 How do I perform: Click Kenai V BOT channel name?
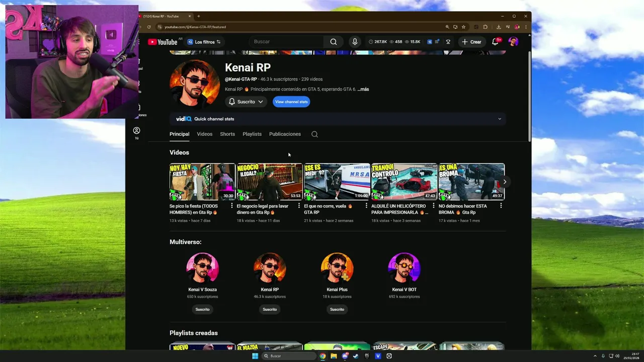click(404, 290)
